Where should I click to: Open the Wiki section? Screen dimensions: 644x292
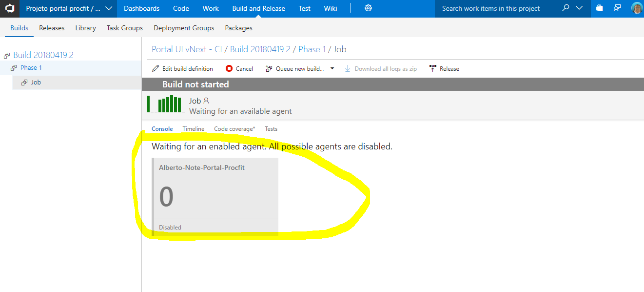click(x=331, y=8)
